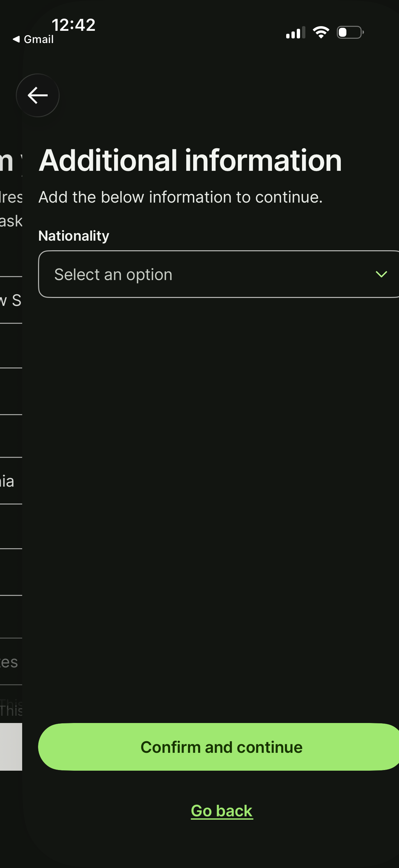This screenshot has width=399, height=868.
Task: Tap the background row ending in 'ia'
Action: coord(8,481)
